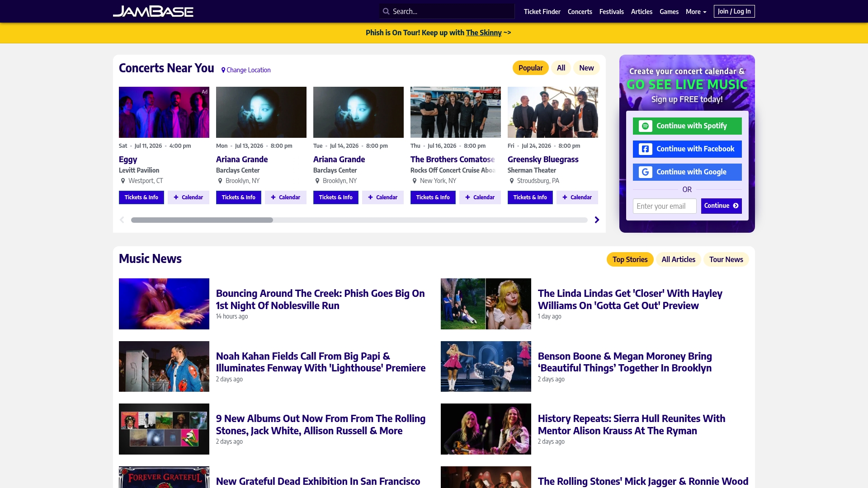868x488 pixels.
Task: Click Tickets & Info for Eggy
Action: (x=141, y=197)
